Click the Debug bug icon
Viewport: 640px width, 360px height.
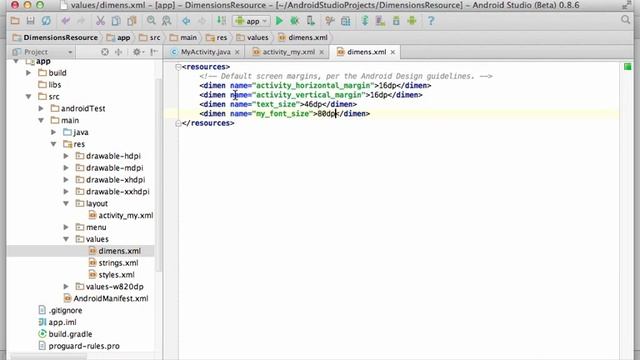pyautogui.click(x=295, y=21)
